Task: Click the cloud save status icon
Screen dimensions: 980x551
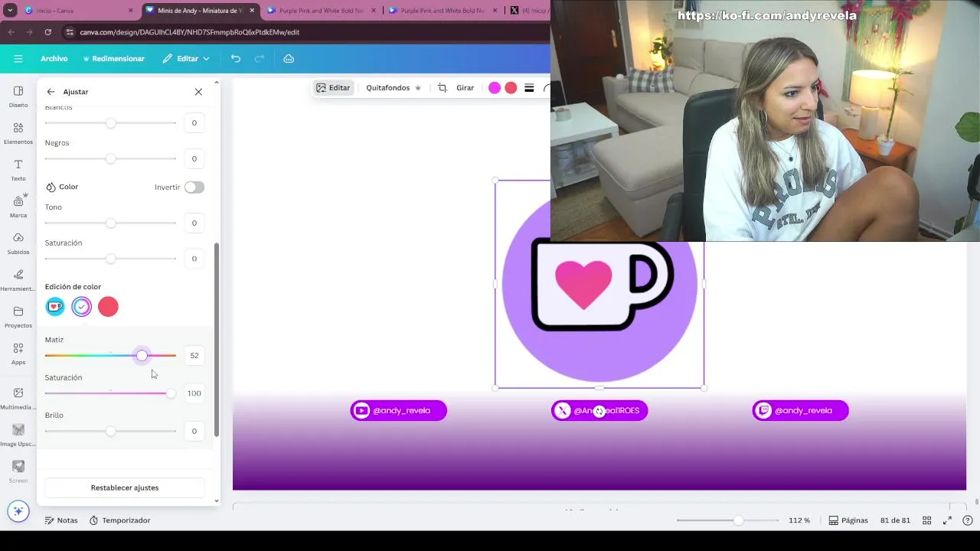Action: point(289,58)
